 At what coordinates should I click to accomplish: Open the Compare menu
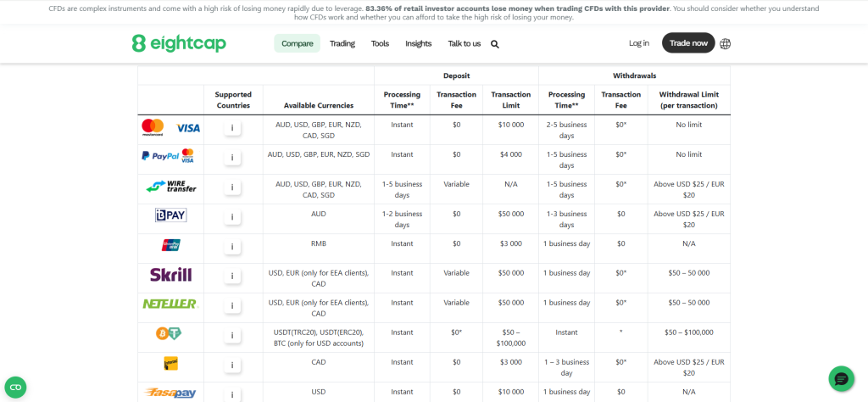(297, 43)
